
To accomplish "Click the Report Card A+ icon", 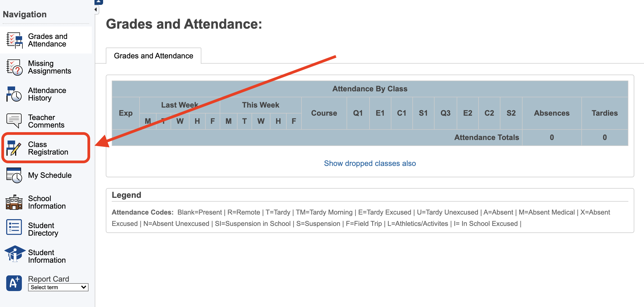I will (x=14, y=283).
